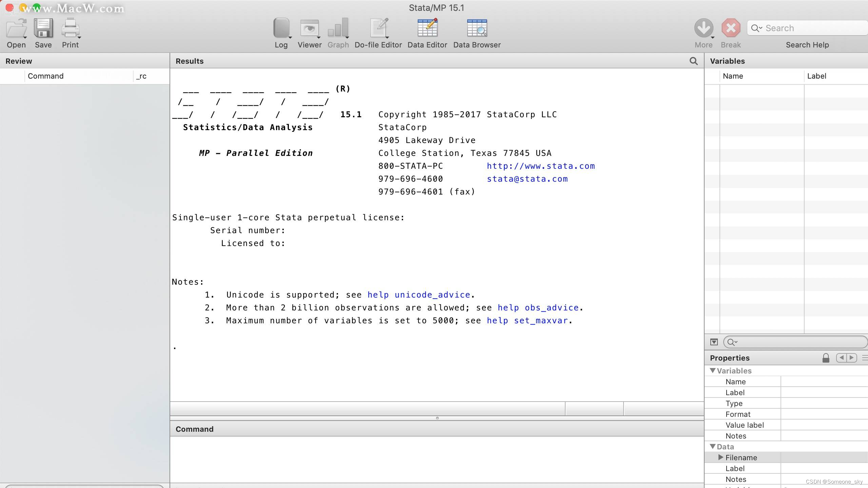Open the Print icon dropdown arrow
Screen dimensions: 868x488
79,37
